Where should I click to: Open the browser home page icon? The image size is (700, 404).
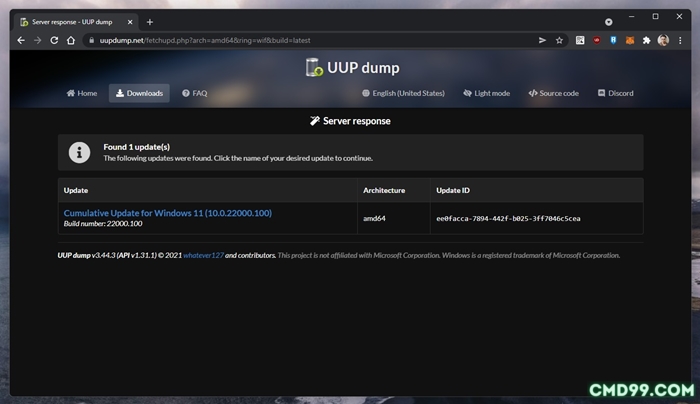point(71,40)
